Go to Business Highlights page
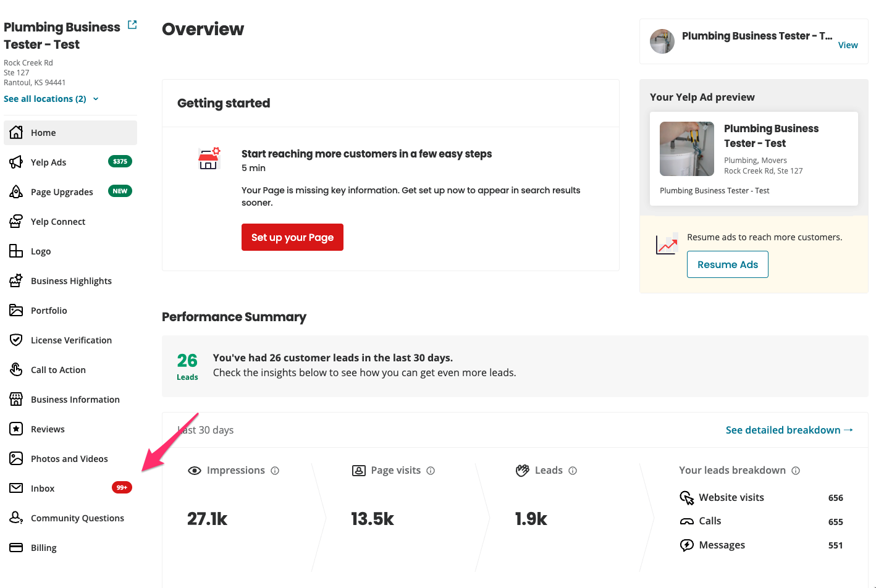This screenshot has width=876, height=588. click(70, 281)
